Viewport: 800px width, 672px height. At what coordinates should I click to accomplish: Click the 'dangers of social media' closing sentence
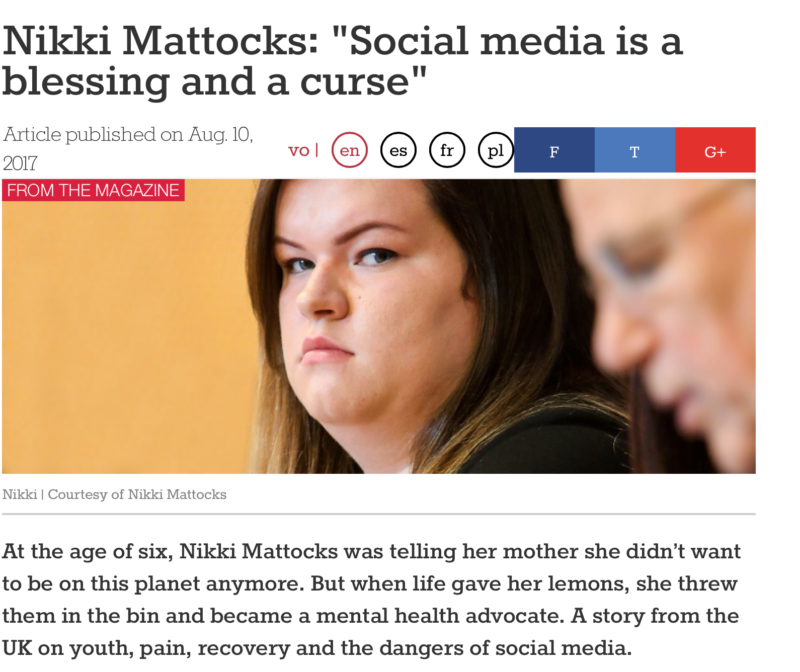click(505, 648)
